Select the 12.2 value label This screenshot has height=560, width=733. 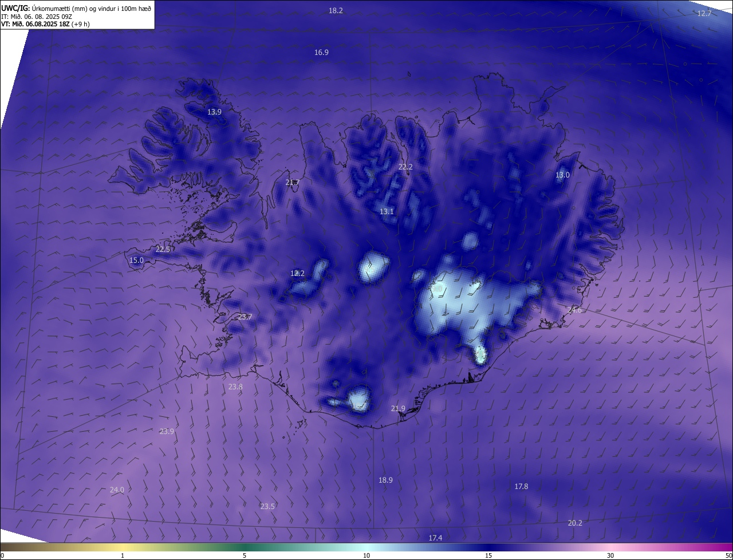click(297, 274)
